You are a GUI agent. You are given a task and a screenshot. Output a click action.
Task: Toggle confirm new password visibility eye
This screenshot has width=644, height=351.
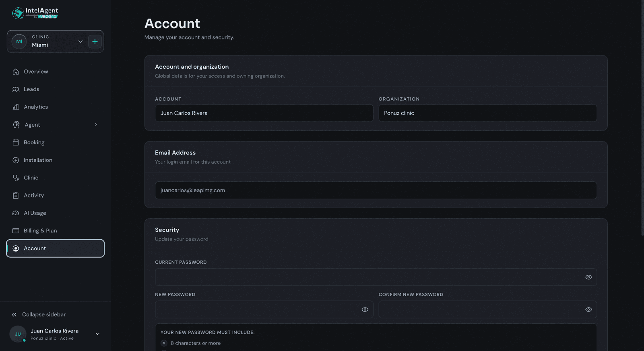pyautogui.click(x=588, y=310)
